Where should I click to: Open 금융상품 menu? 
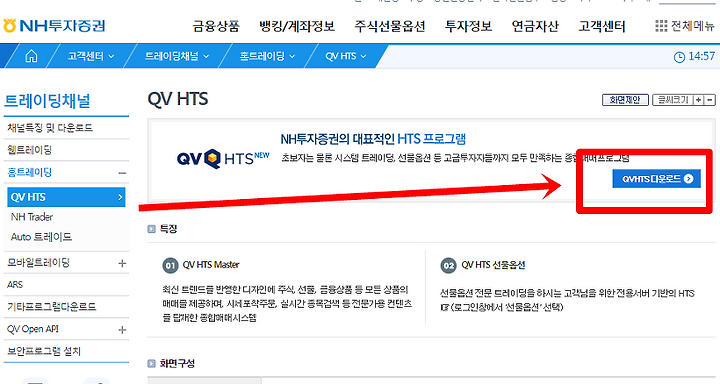coord(216,26)
